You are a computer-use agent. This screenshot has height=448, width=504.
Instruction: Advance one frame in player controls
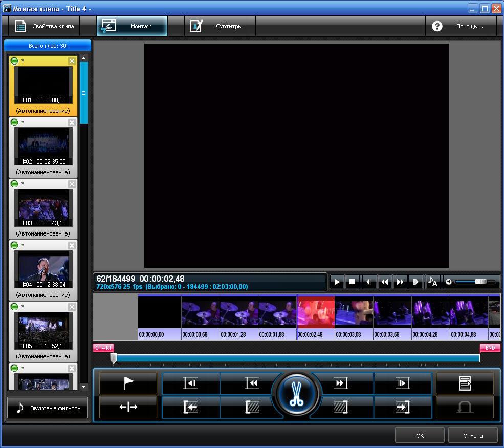(x=415, y=282)
